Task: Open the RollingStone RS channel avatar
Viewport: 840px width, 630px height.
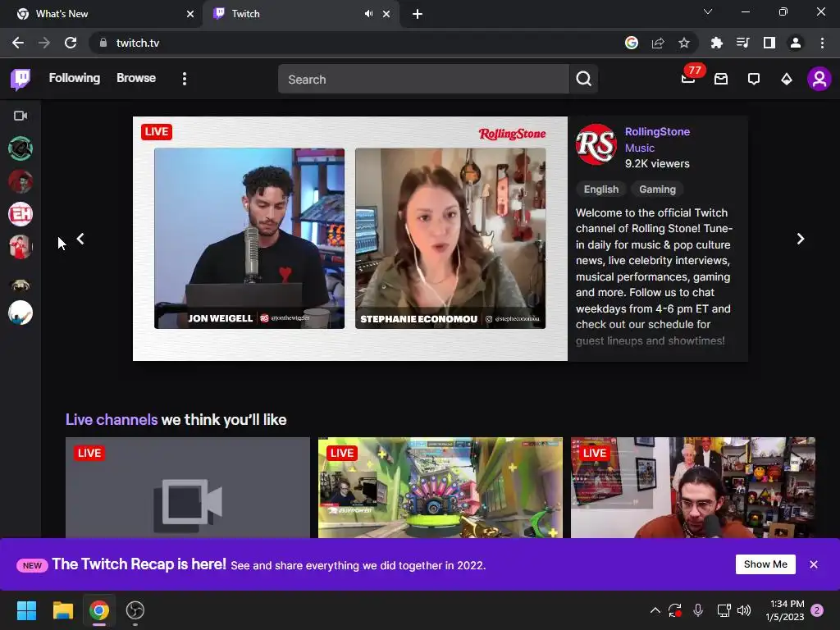Action: (596, 144)
